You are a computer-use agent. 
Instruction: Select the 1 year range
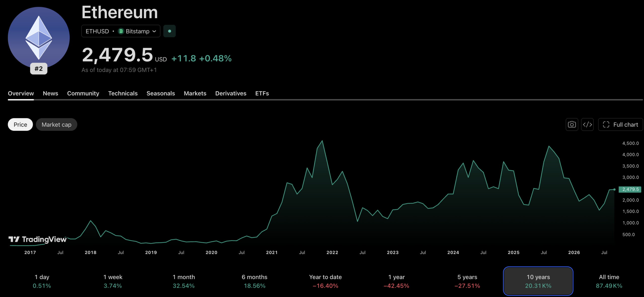point(396,281)
